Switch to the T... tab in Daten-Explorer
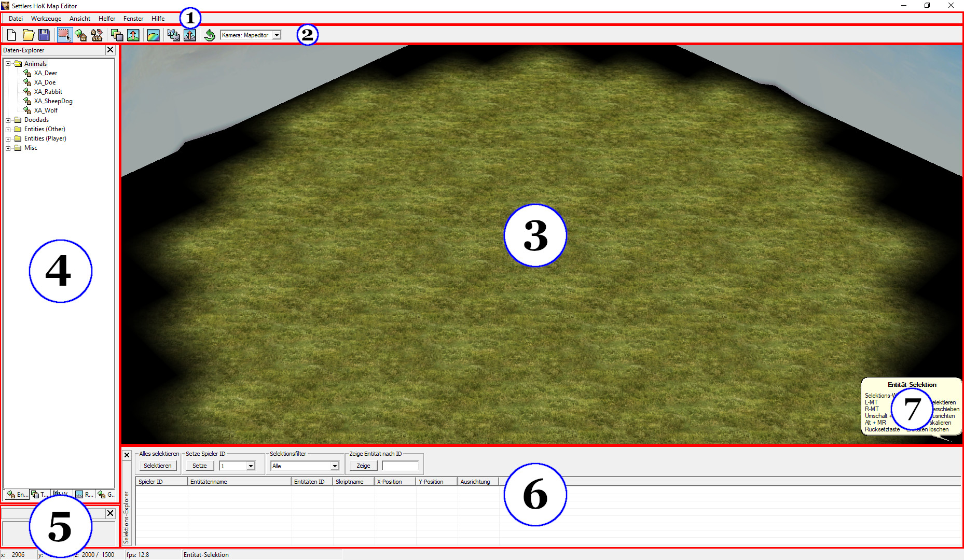The height and width of the screenshot is (560, 964). (x=39, y=495)
